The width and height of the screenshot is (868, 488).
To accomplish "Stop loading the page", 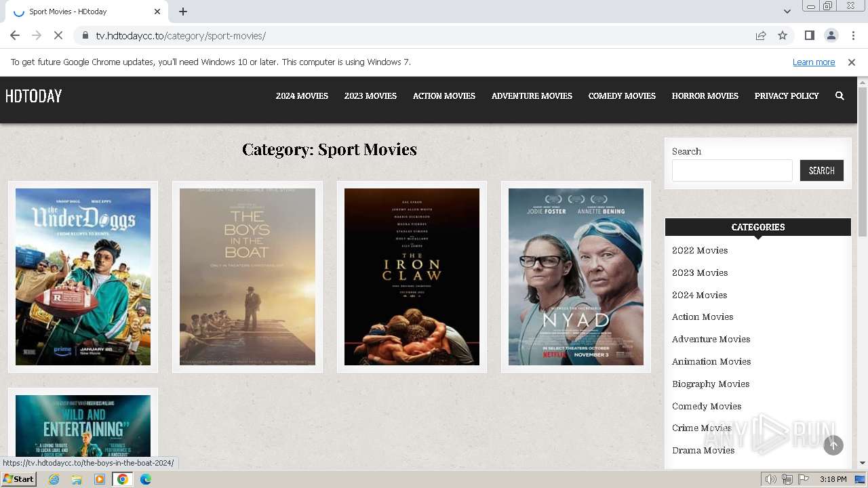I will tap(58, 35).
